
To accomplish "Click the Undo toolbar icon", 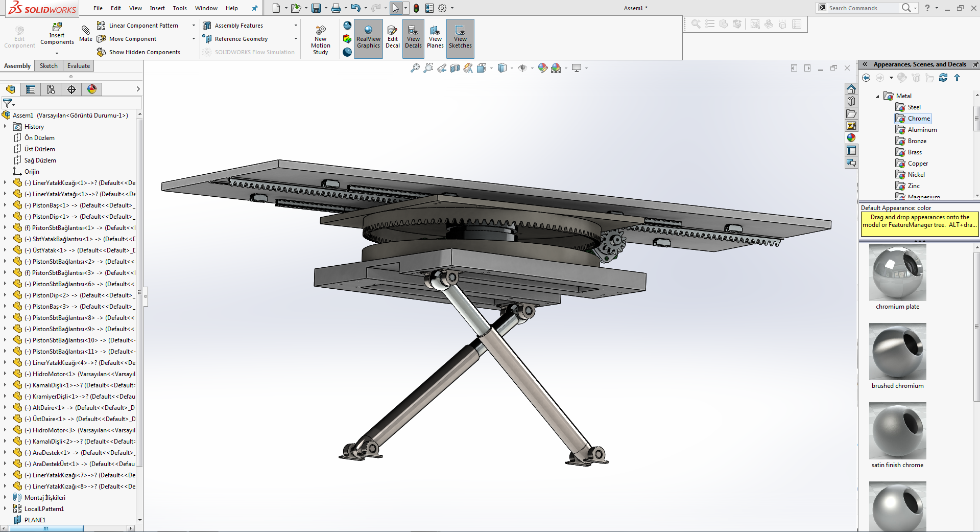I will 355,8.
